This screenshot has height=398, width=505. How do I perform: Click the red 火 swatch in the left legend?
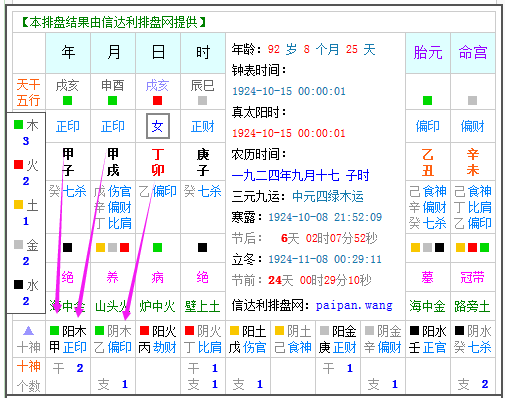19,165
